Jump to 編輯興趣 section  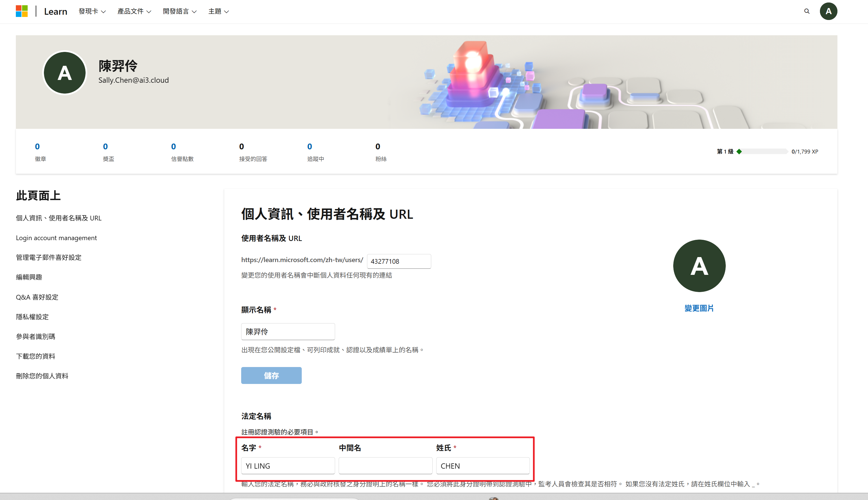click(29, 277)
